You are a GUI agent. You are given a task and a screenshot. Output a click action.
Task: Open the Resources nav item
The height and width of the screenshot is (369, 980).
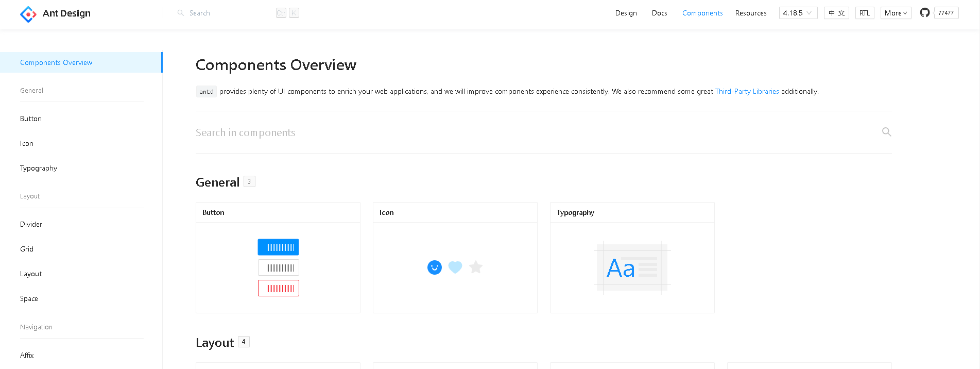(x=751, y=13)
